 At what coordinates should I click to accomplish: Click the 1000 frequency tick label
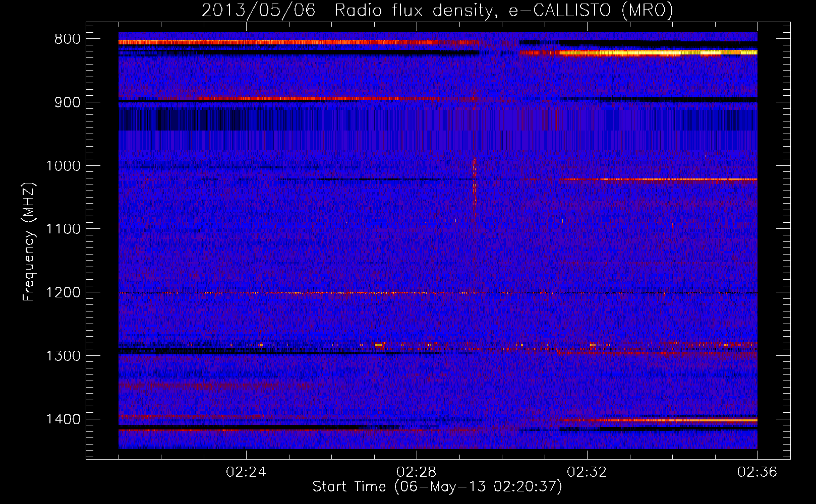tap(63, 166)
